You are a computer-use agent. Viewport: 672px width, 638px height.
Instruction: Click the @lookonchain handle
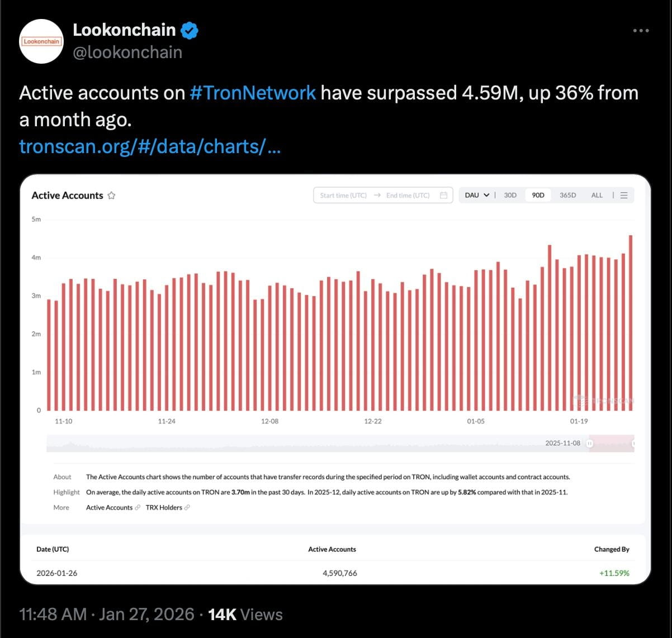(x=127, y=53)
